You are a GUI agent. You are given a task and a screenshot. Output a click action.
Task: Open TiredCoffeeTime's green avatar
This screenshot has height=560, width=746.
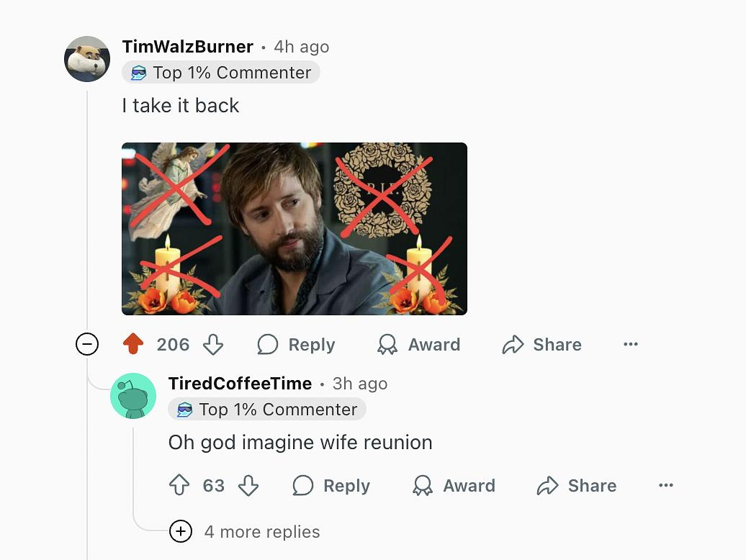133,396
